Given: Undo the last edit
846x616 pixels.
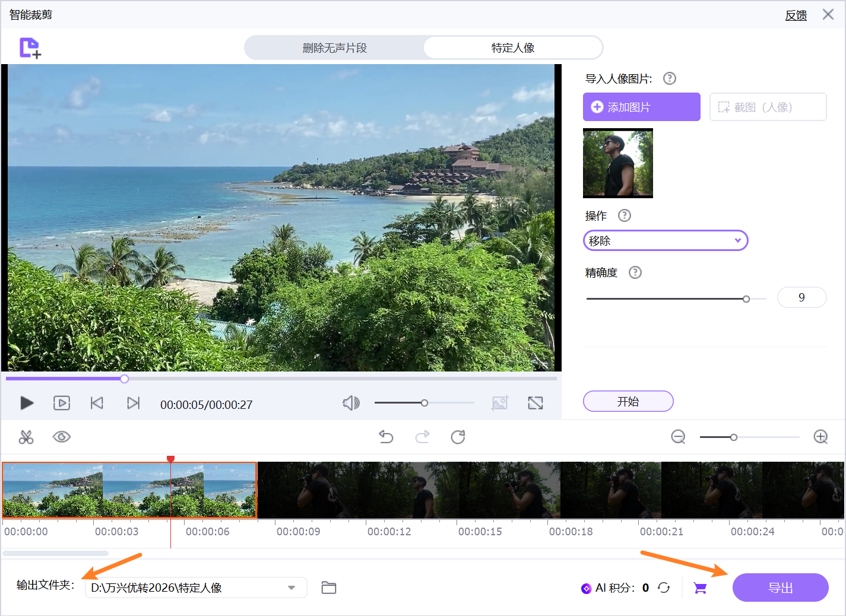Looking at the screenshot, I should coord(386,437).
